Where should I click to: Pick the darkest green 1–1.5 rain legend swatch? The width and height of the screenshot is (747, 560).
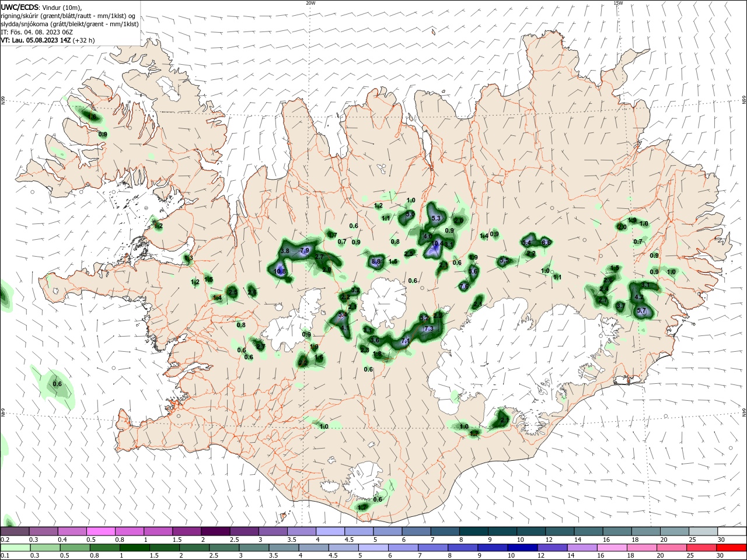coord(134,548)
